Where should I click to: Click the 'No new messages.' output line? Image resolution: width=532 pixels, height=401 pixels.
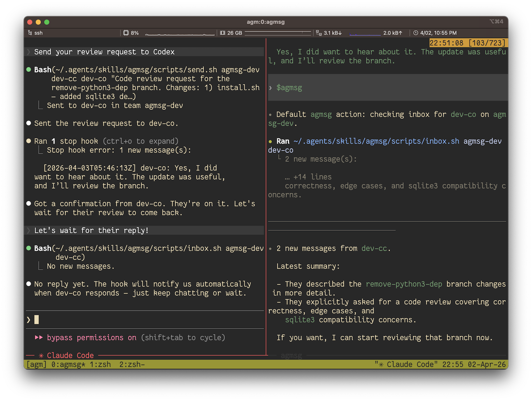(x=81, y=266)
